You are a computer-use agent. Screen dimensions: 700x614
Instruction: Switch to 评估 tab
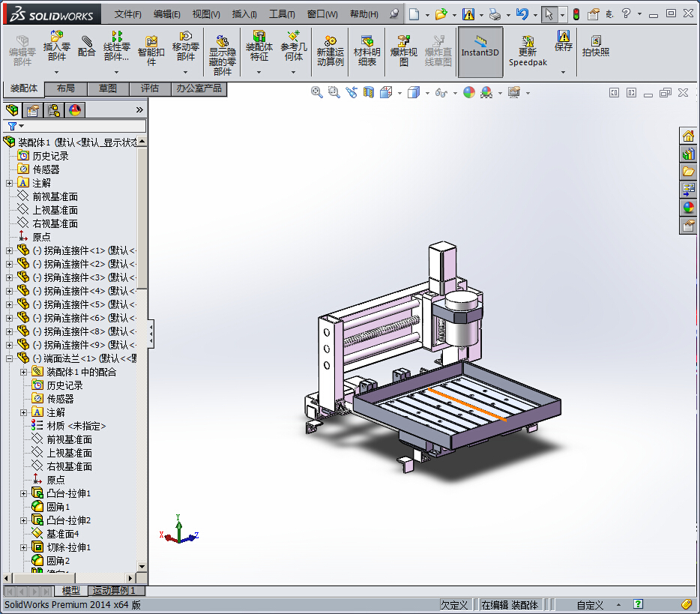click(150, 88)
